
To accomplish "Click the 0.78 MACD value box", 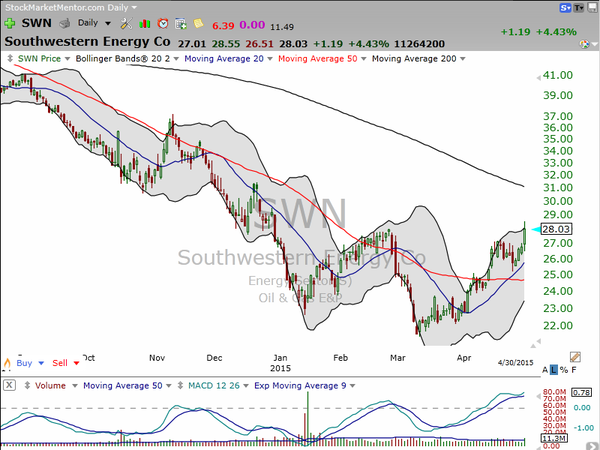I will (x=581, y=392).
